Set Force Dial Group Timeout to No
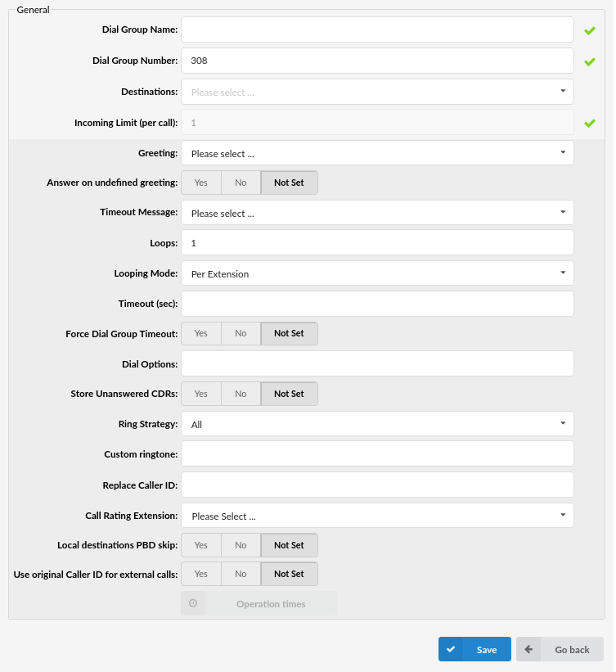 pyautogui.click(x=241, y=333)
